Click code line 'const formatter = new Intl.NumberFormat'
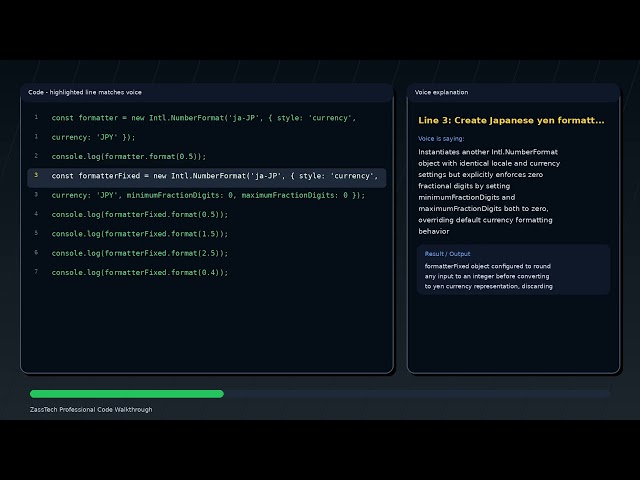 click(x=204, y=118)
